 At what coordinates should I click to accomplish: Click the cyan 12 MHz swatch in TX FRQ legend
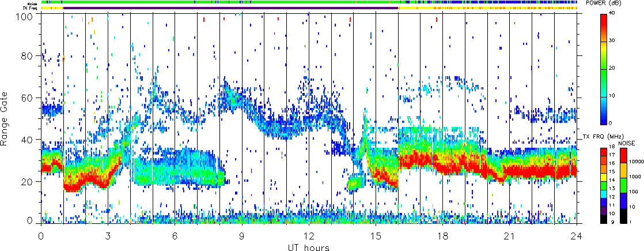(x=605, y=193)
